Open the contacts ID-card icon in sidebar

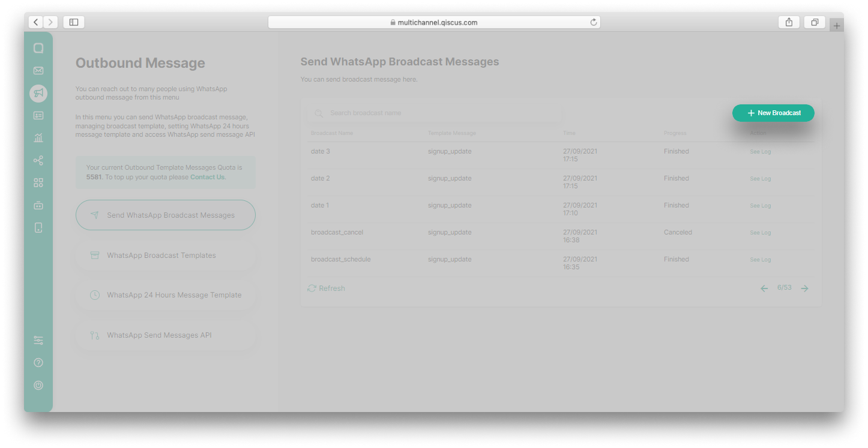click(x=38, y=115)
